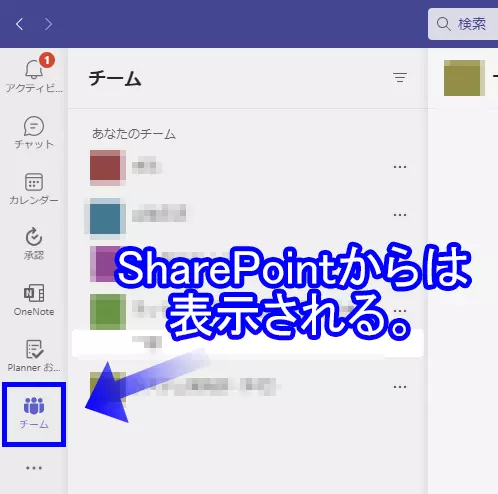Open more options for green team
The height and width of the screenshot is (494, 498).
400,311
